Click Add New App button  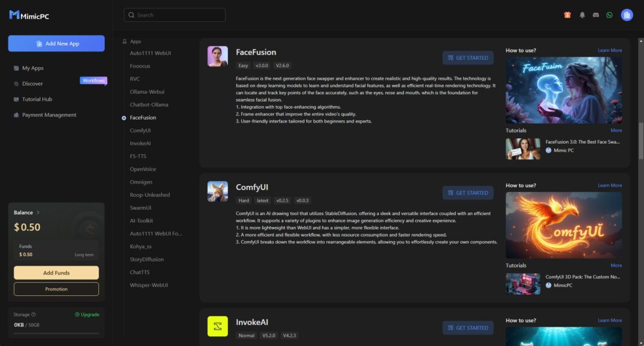click(56, 43)
